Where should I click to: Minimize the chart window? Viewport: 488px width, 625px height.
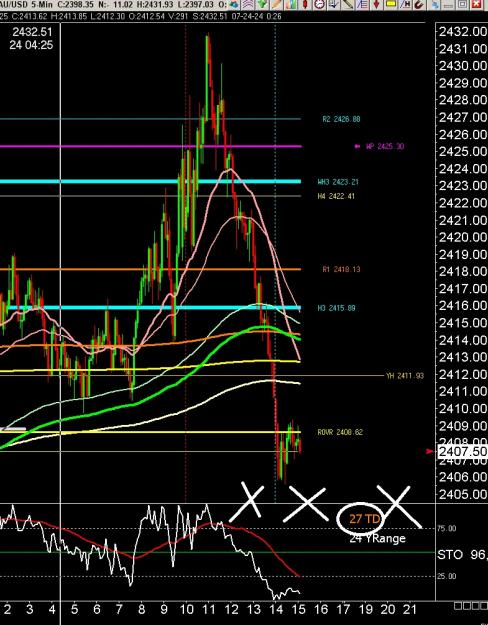pyautogui.click(x=449, y=4)
